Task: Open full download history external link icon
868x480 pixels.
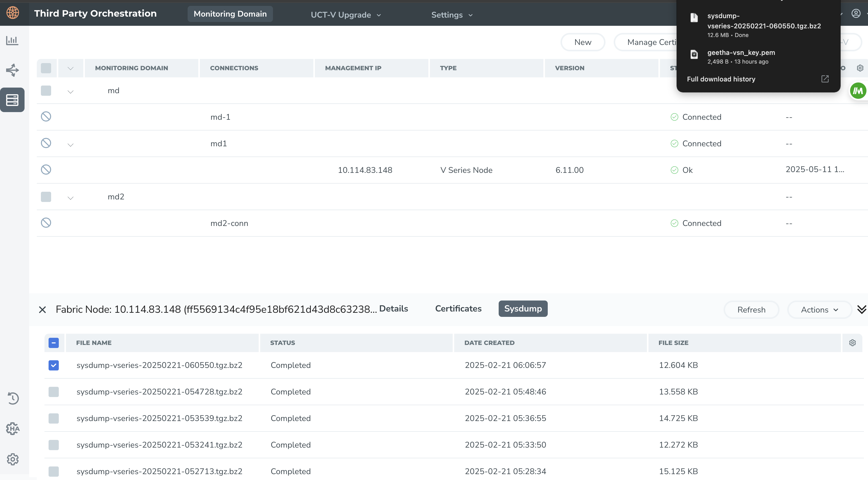Action: click(825, 79)
